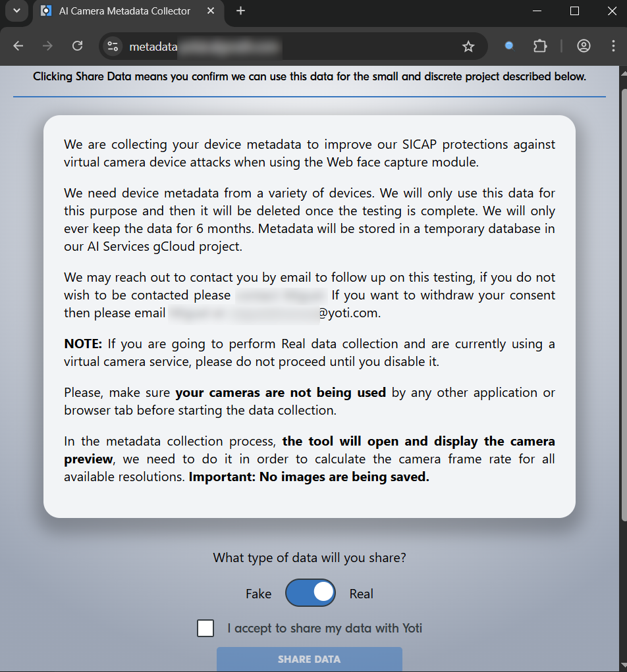627x672 pixels.
Task: Expand the tab search dropdown arrow
Action: pos(16,11)
